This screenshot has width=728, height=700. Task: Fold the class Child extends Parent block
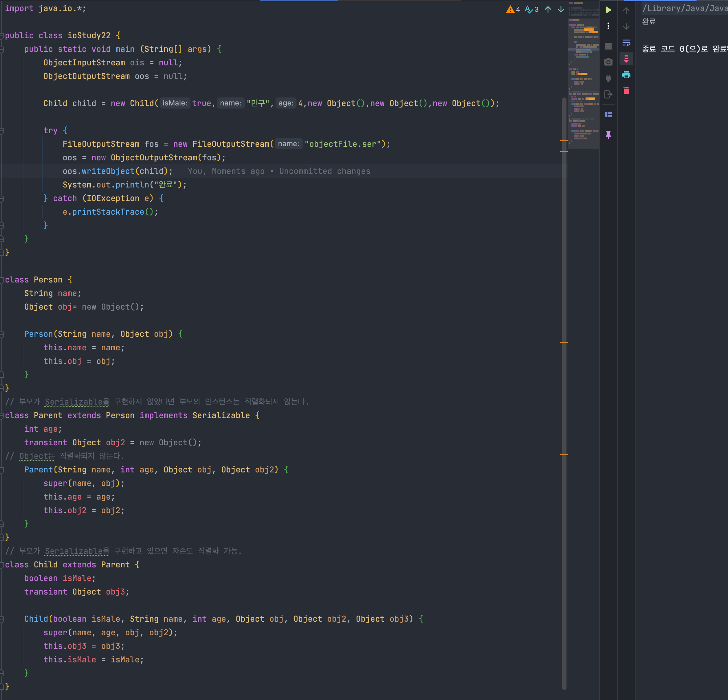pyautogui.click(x=2, y=565)
